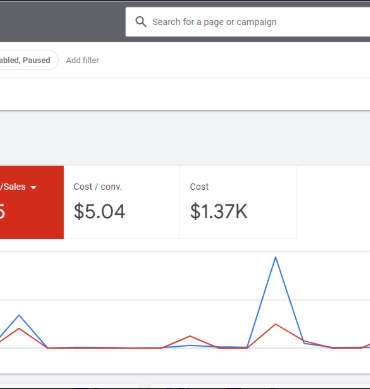Image resolution: width=370 pixels, height=389 pixels.
Task: Select the red Sales metric card
Action: point(32,202)
